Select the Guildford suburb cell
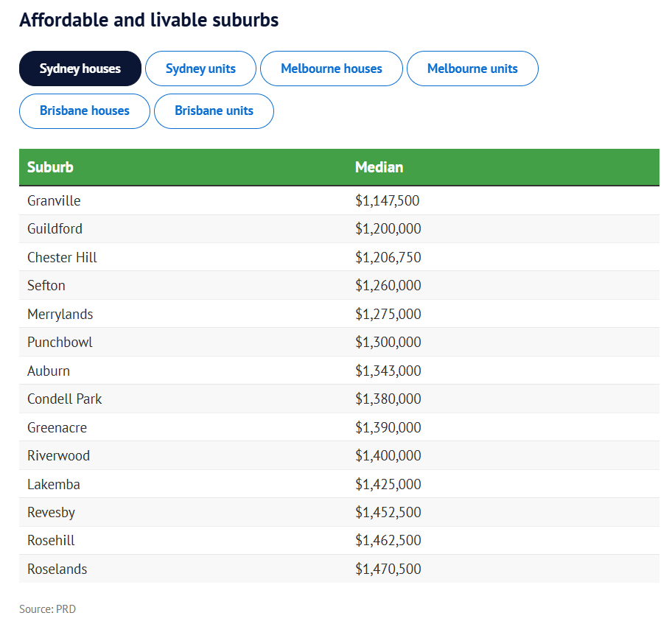This screenshot has width=672, height=624. point(55,229)
